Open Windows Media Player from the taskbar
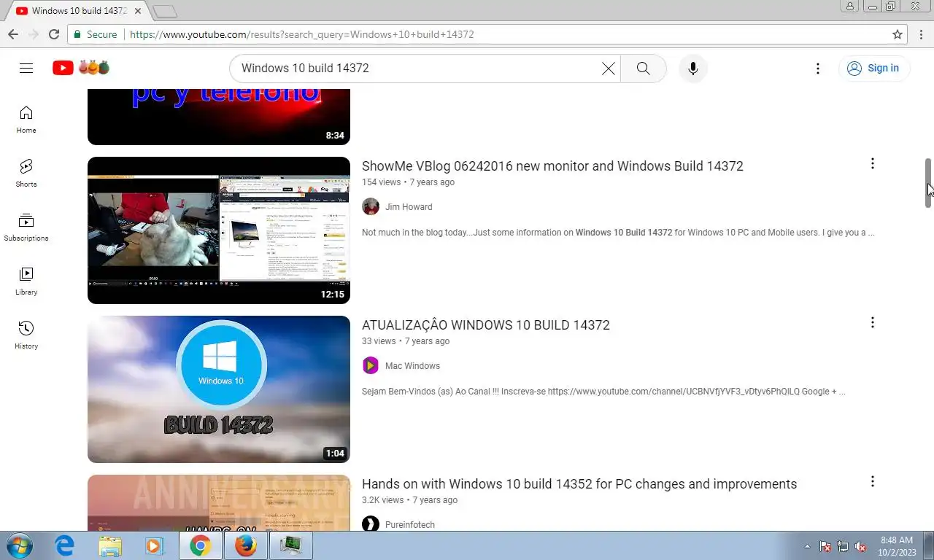 (154, 545)
